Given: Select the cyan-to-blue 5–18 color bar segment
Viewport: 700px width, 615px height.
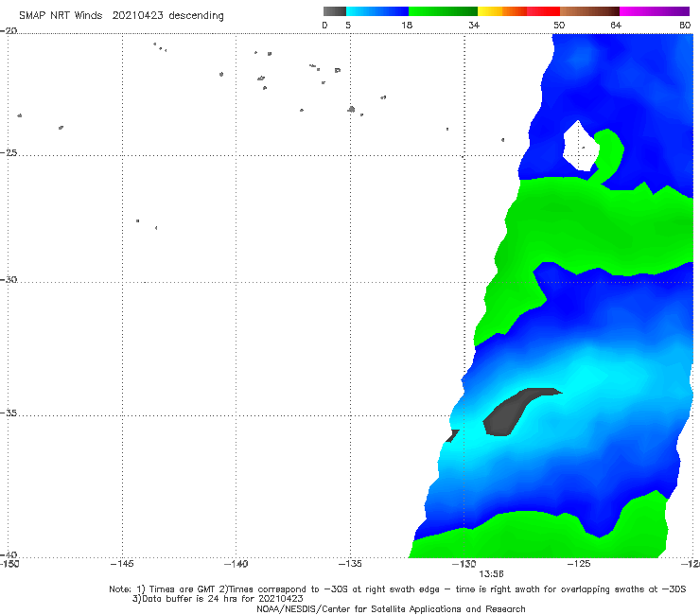Looking at the screenshot, I should pos(377,11).
